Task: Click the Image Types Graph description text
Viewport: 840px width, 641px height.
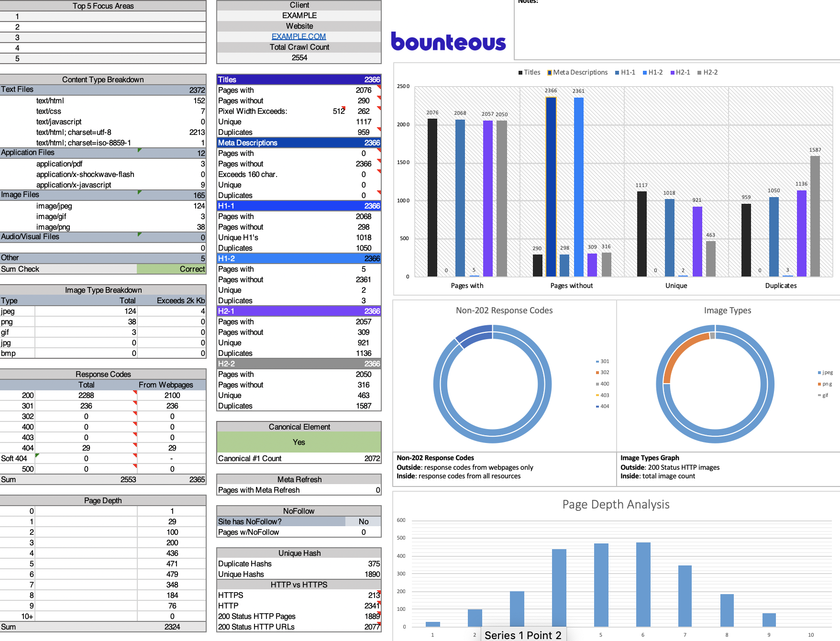Action: tap(670, 467)
